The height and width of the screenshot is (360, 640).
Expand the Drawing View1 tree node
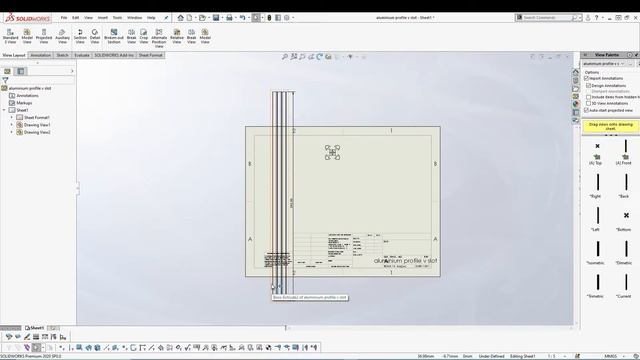click(11, 125)
